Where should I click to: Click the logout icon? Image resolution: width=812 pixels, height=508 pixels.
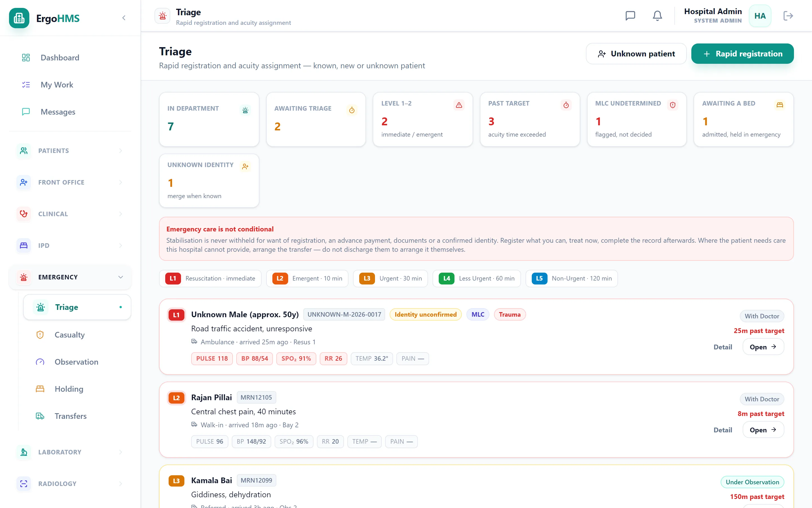788,16
